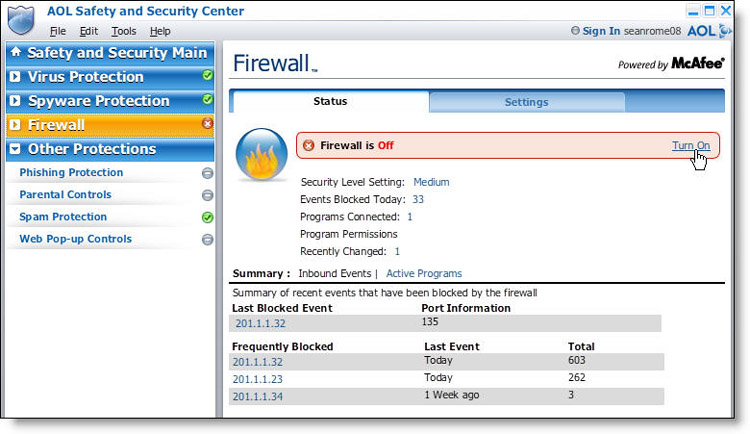Click the '1 Week ago' Last Event cell
The image size is (750, 434).
point(452,395)
